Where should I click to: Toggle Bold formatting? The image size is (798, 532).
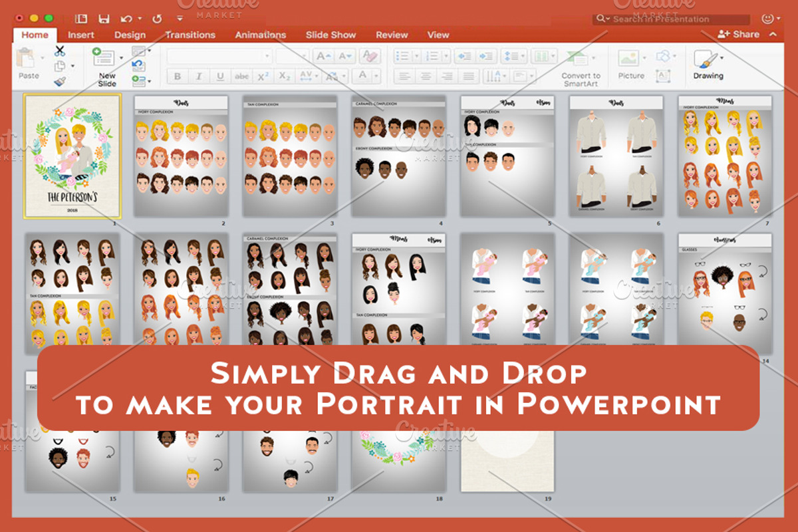click(x=178, y=76)
